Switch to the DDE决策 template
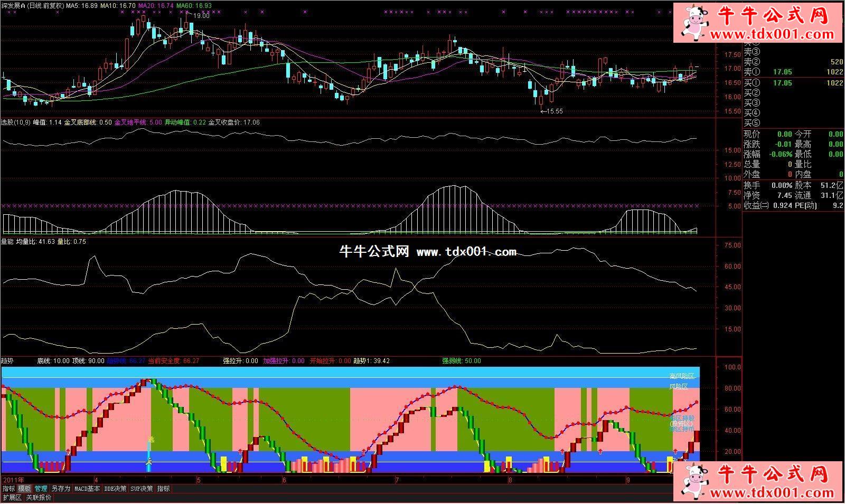The height and width of the screenshot is (504, 845). [116, 489]
